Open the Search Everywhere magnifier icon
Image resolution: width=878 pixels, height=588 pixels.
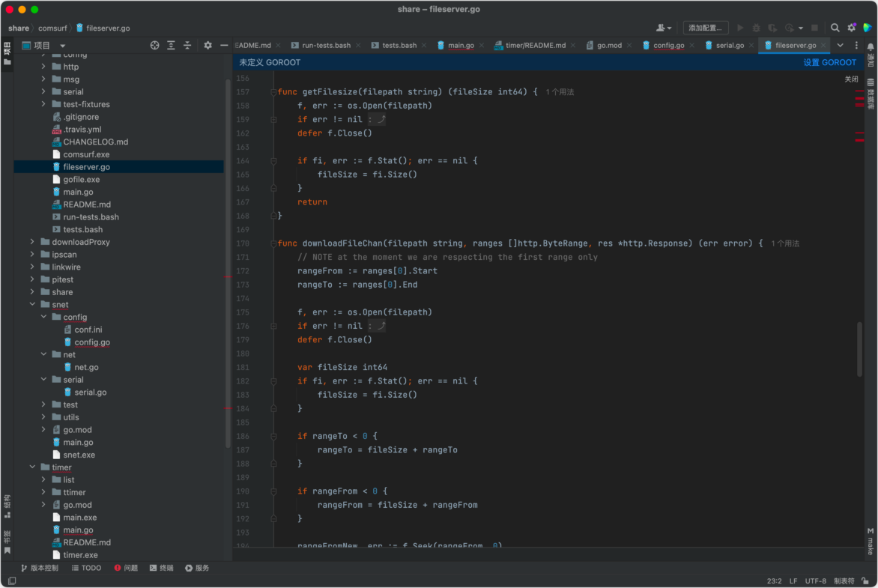pyautogui.click(x=835, y=28)
